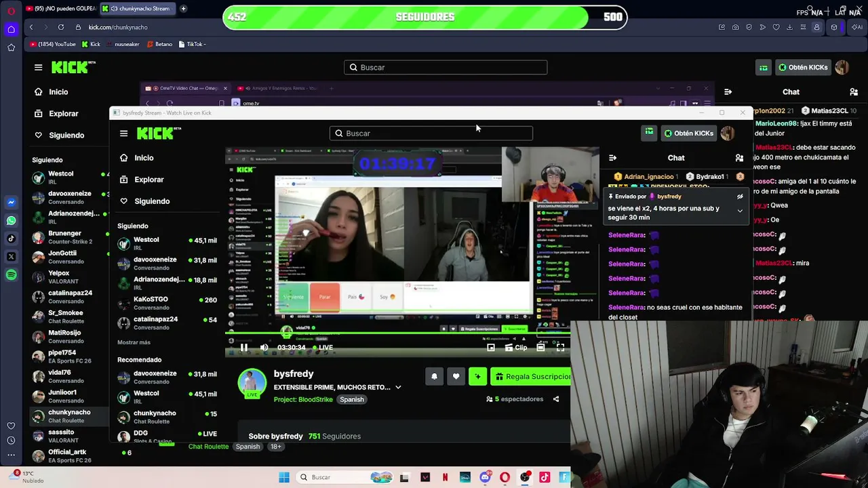
Task: Mute the bysfredy stream volume
Action: click(x=264, y=348)
